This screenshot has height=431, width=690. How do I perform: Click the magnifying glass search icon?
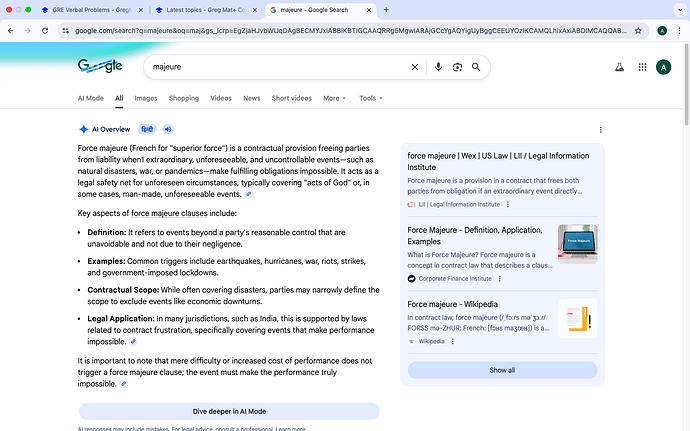[476, 67]
